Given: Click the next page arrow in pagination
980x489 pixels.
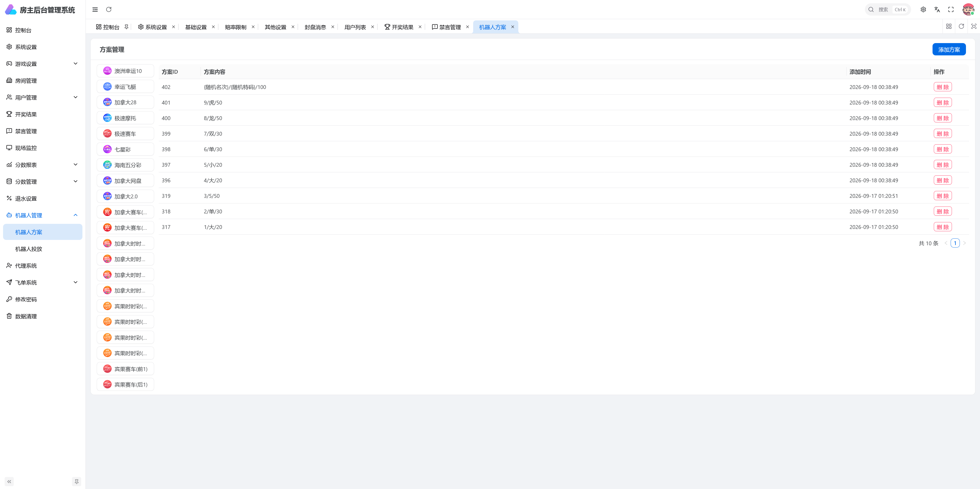Looking at the screenshot, I should (964, 243).
